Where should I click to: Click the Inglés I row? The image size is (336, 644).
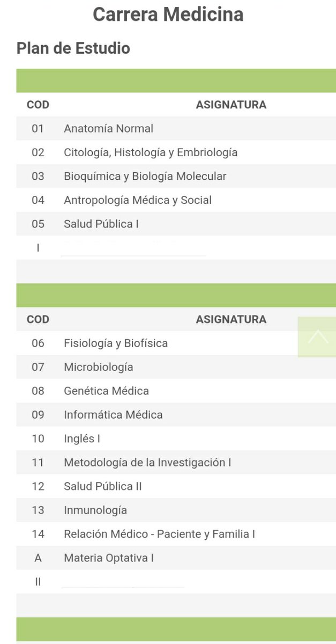point(176,438)
